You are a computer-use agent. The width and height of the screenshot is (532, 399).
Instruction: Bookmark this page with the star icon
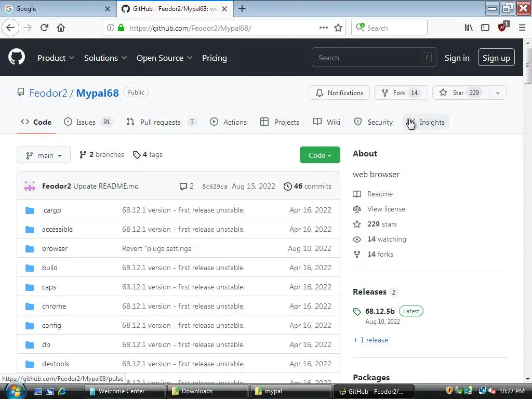point(338,28)
